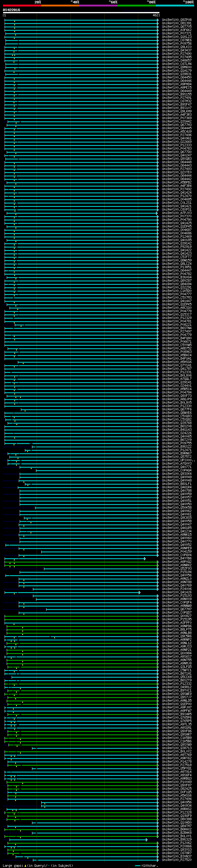Click the cyan ~100% legend segment

tap(175, 6)
